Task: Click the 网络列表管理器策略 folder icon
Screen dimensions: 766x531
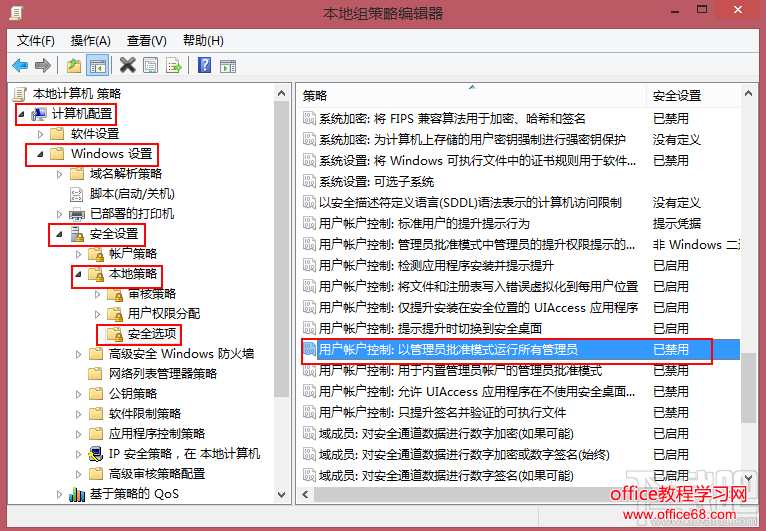Action: [95, 374]
